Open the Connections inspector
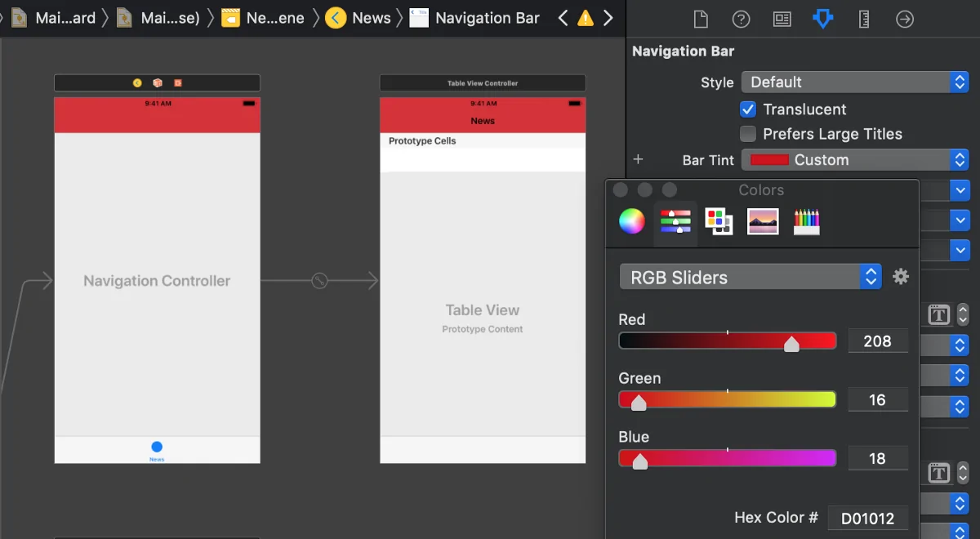This screenshot has width=980, height=539. [905, 19]
